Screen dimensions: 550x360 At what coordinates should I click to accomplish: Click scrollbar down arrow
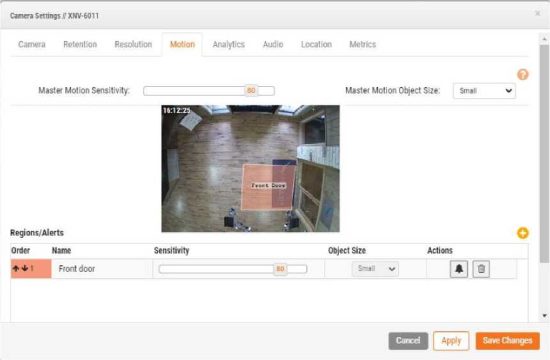[544, 315]
